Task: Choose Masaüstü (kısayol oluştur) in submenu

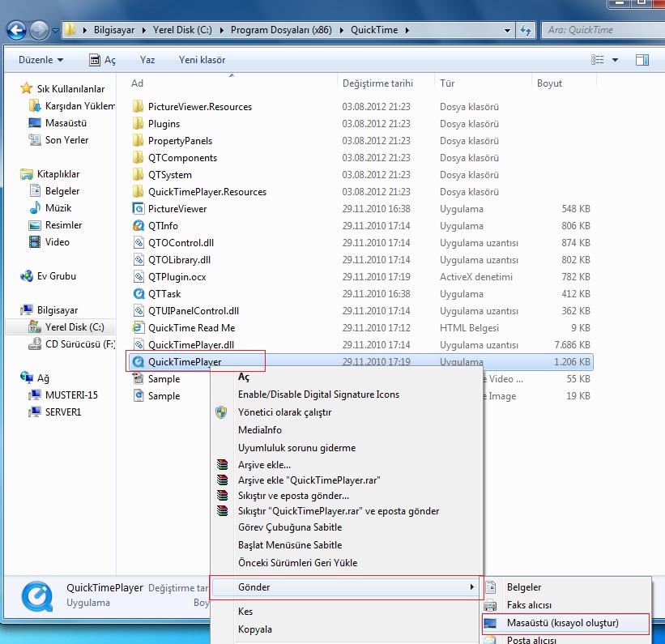Action: click(565, 623)
